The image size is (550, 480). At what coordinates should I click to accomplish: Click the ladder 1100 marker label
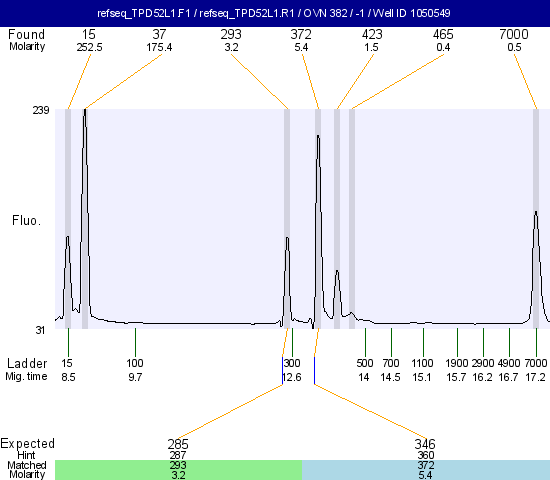pos(422,363)
